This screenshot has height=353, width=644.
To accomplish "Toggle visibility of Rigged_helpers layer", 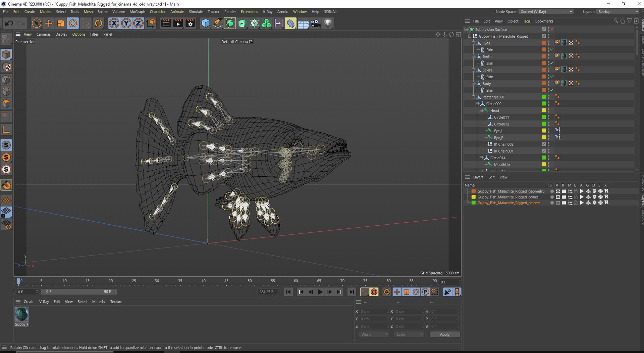I will [558, 203].
